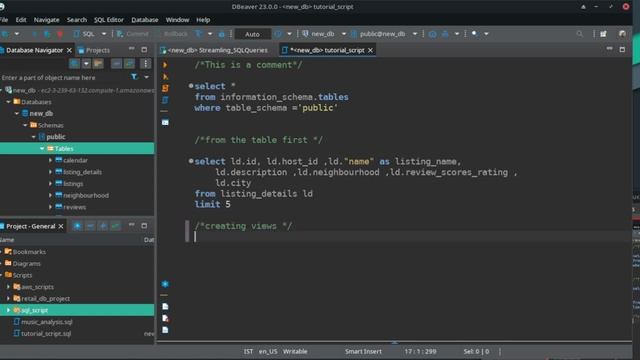Switch to the Projects tab

pos(94,50)
